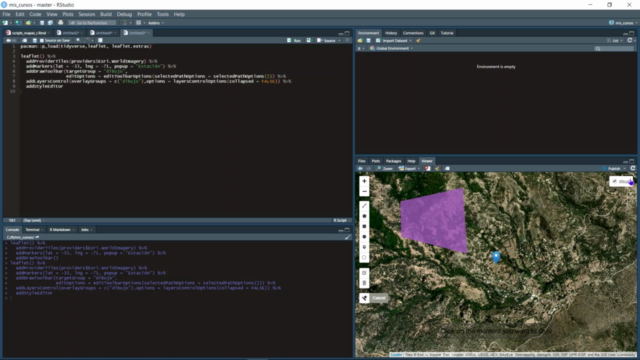Clear all viewer items broom icon
This screenshot has width=640, height=360.
[x=437, y=168]
